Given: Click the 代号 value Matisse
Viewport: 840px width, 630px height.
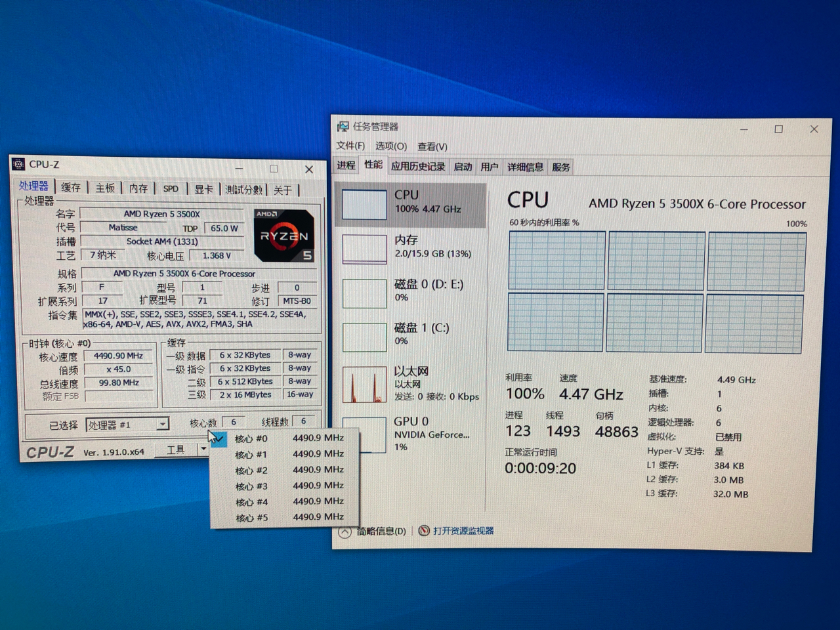Looking at the screenshot, I should pyautogui.click(x=123, y=228).
